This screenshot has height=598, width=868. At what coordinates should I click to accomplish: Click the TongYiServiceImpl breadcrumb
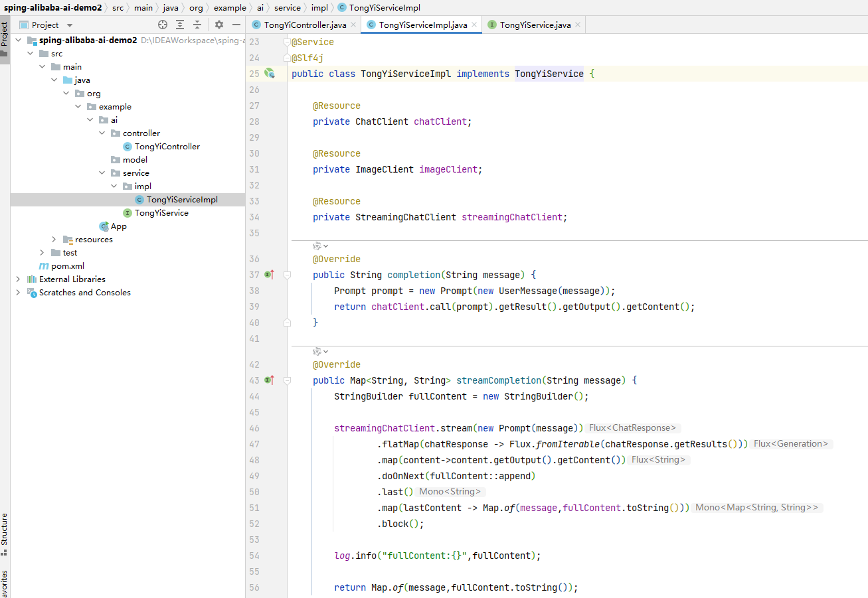(385, 8)
